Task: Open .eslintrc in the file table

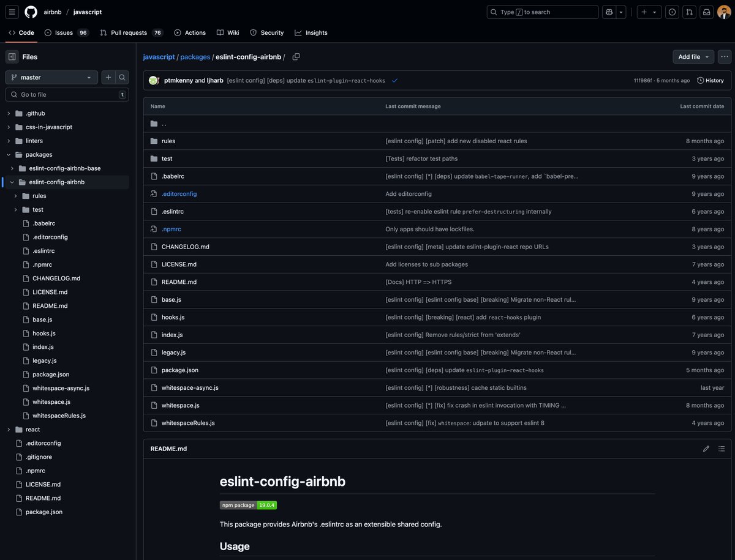Action: (173, 212)
